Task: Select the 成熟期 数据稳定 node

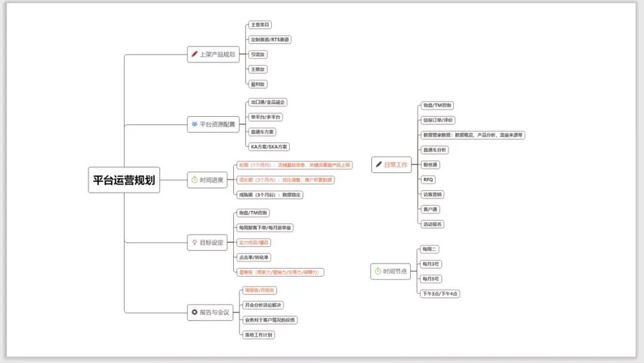Action: pos(270,195)
